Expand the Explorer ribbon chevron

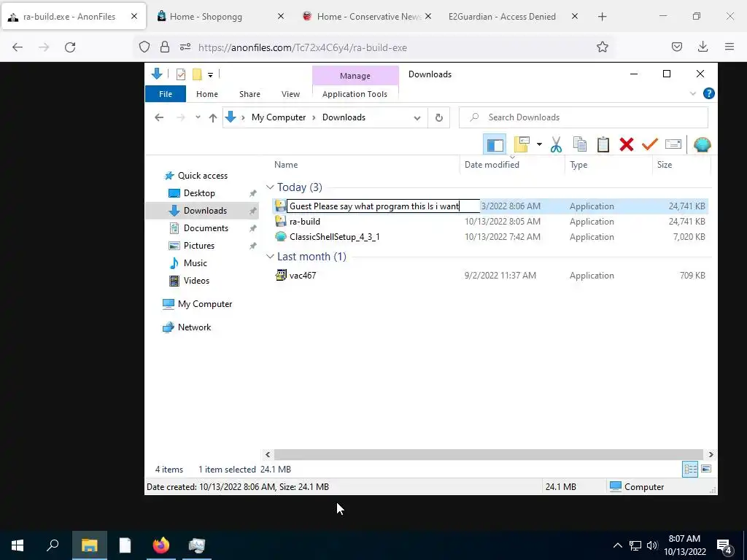point(693,94)
